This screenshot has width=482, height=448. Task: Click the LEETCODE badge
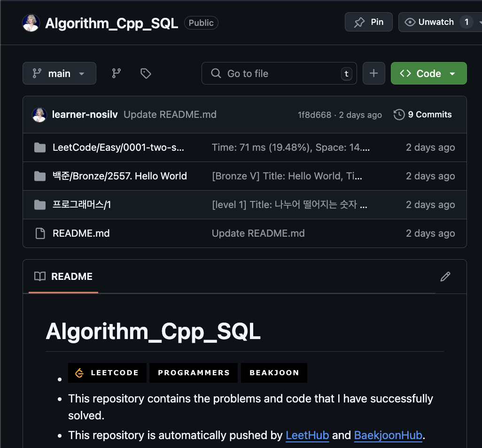click(107, 373)
